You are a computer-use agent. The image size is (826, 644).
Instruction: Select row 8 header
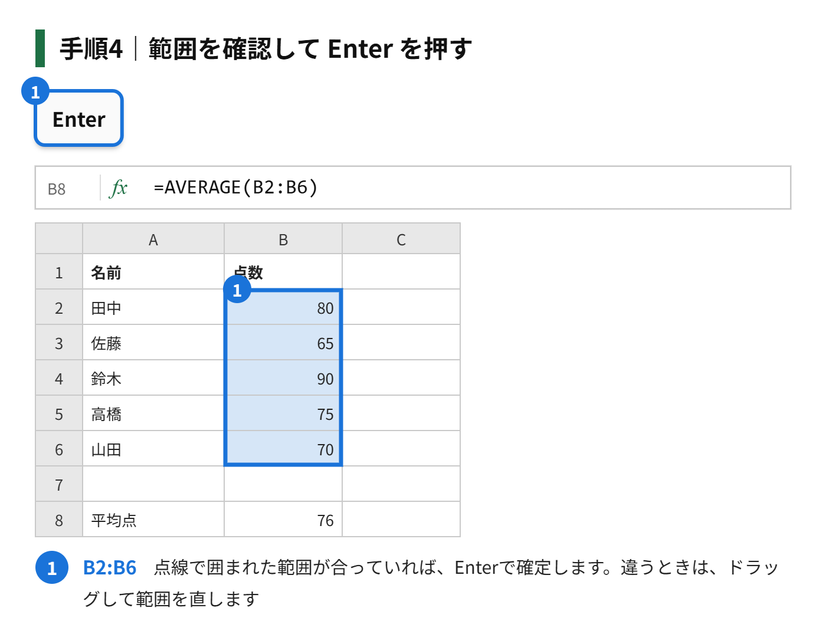pyautogui.click(x=59, y=520)
